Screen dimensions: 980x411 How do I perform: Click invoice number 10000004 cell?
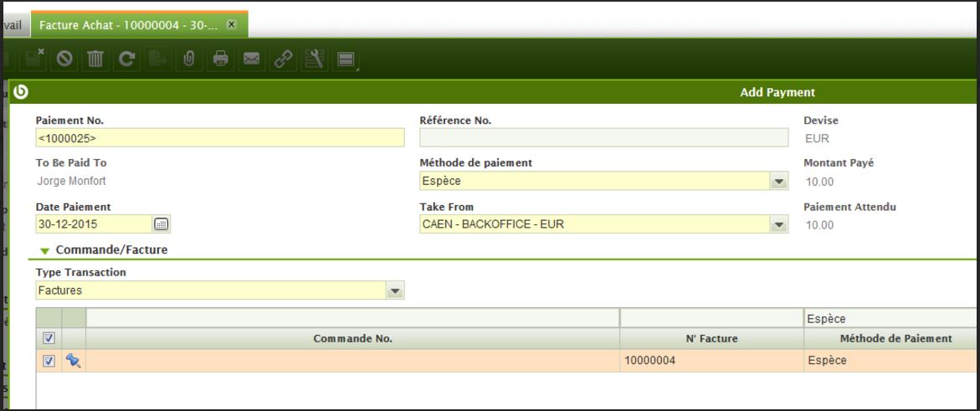711,361
